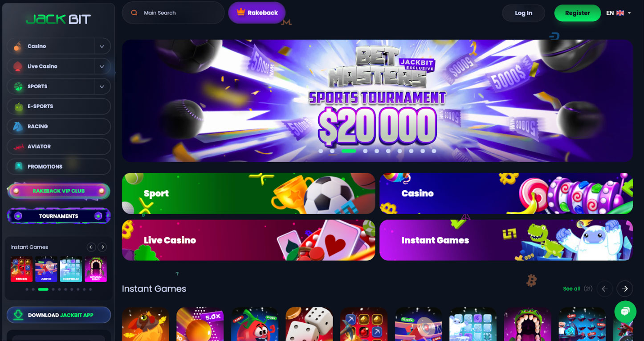Open the Mines game thumbnail in sidebar
This screenshot has height=341, width=644.
tap(21, 269)
